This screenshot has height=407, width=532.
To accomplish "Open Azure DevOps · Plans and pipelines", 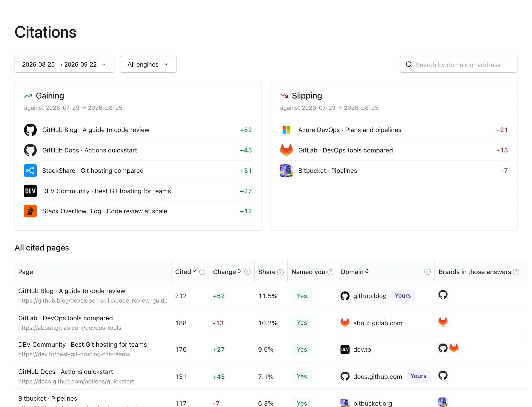I will coord(350,130).
